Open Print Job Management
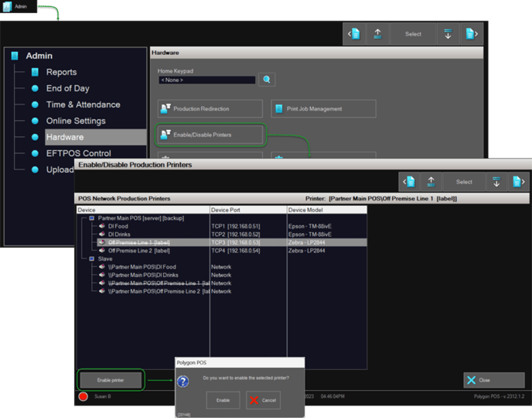The width and height of the screenshot is (532, 418). 323,108
